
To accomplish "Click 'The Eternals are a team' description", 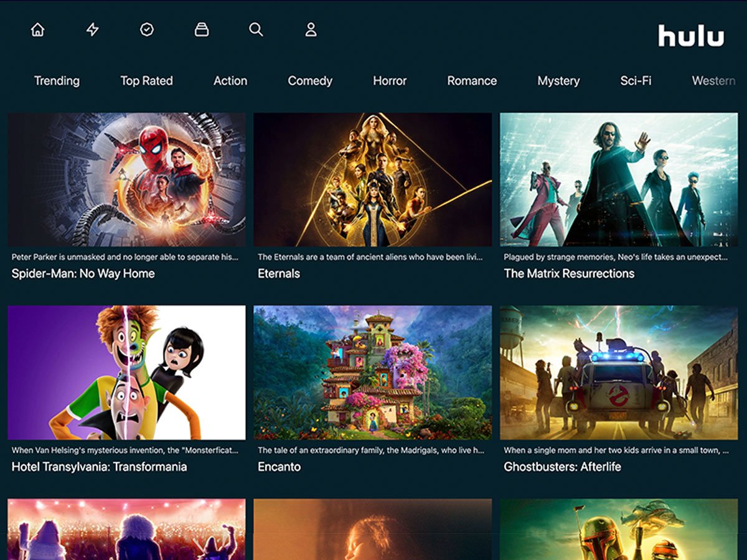I will click(371, 257).
